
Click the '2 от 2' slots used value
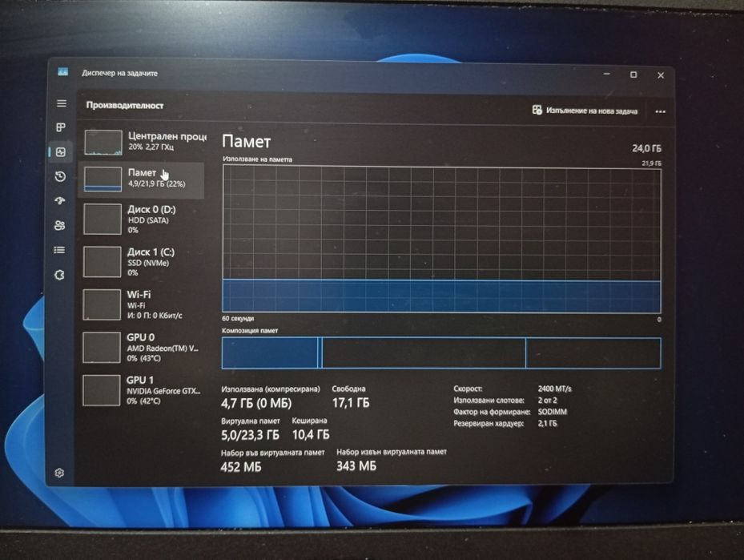[548, 400]
